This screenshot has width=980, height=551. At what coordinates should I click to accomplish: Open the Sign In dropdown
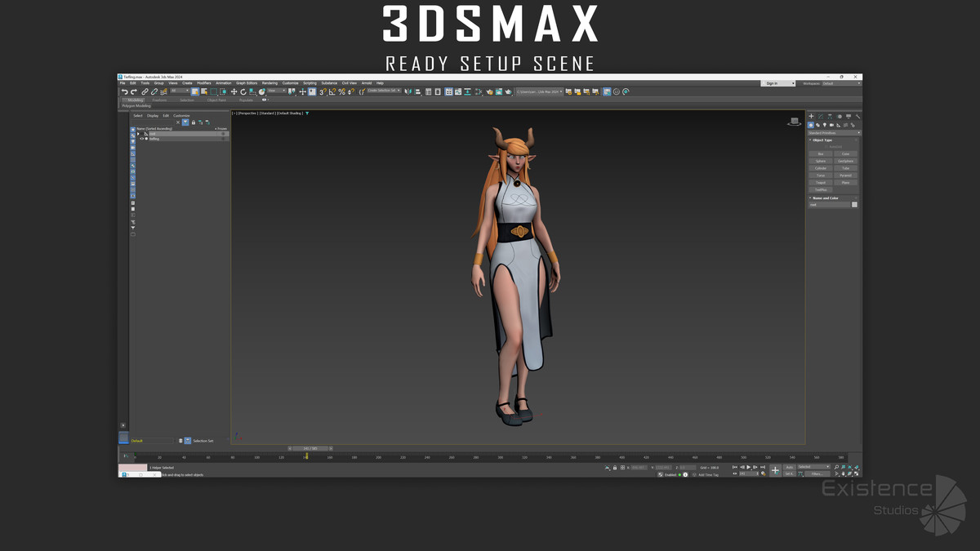tap(780, 83)
